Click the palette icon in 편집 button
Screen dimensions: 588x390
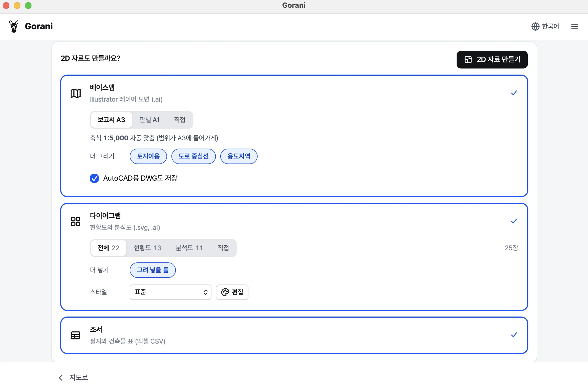click(x=225, y=292)
